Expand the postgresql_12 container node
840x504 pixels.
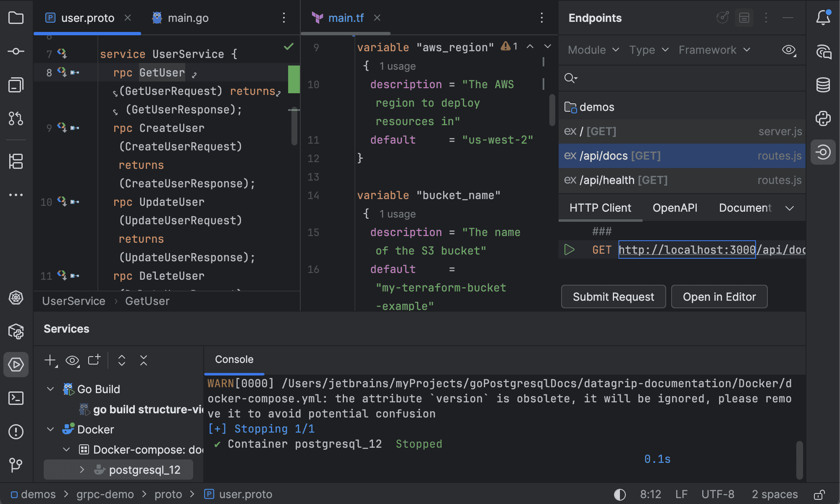(82, 470)
